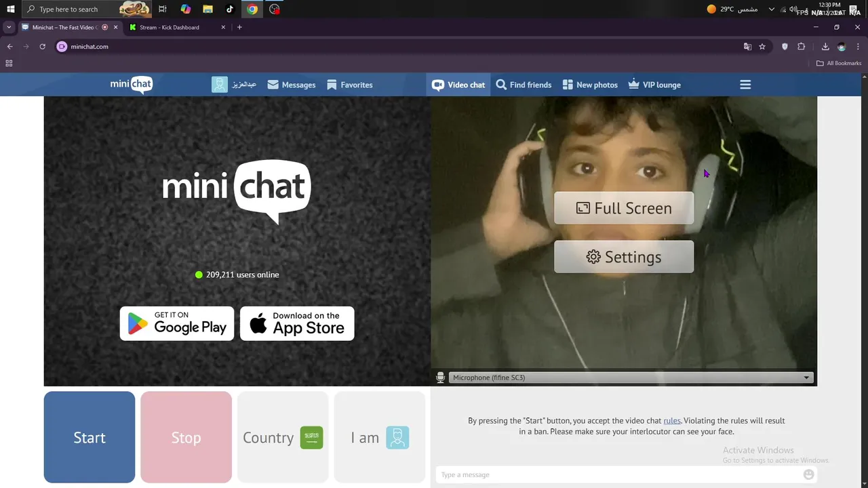The image size is (868, 488).
Task: Select the Video chat tab
Action: click(x=459, y=85)
